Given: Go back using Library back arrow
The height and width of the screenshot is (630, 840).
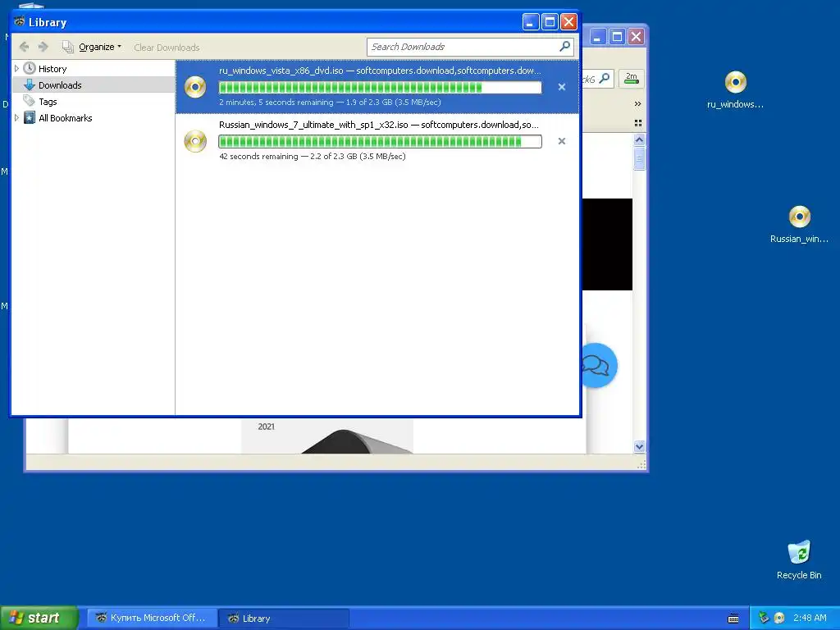Looking at the screenshot, I should pyautogui.click(x=24, y=47).
